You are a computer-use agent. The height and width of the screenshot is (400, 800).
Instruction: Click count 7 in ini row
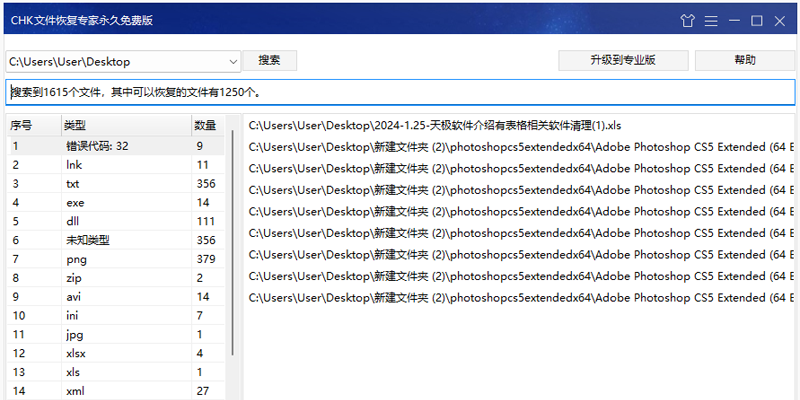point(199,316)
